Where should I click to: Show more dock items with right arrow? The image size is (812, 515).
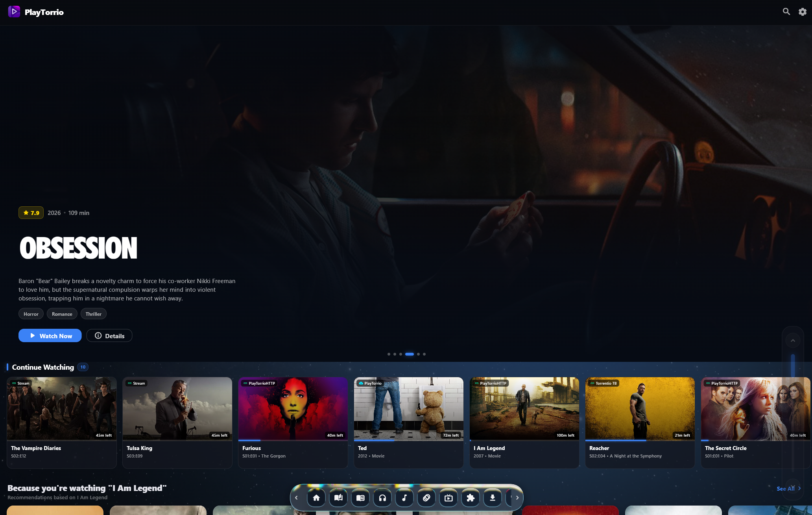[x=517, y=498]
